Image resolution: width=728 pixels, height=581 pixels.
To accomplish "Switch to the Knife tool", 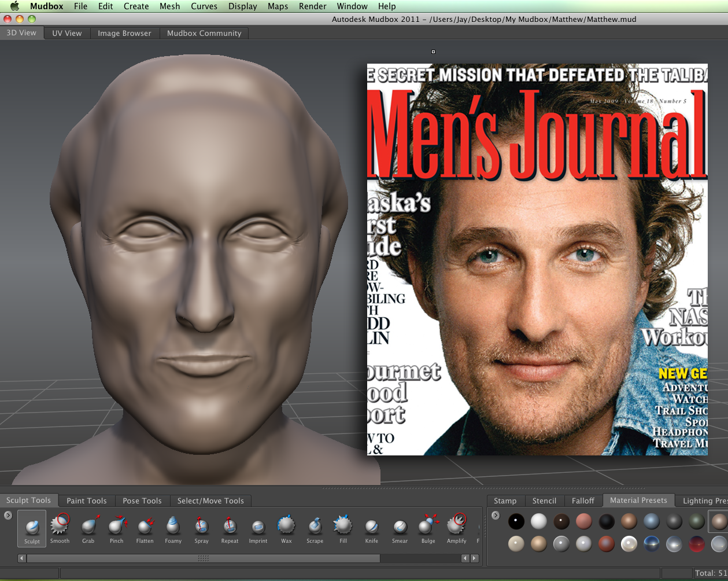I will click(371, 528).
